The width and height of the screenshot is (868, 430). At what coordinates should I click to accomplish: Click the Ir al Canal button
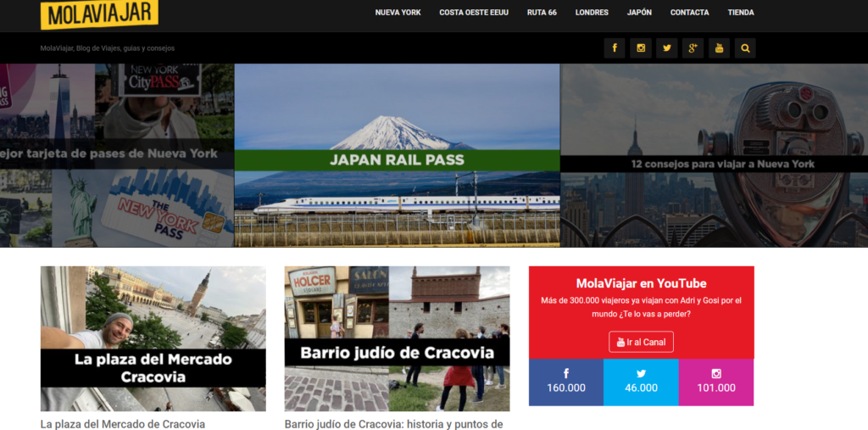point(641,342)
